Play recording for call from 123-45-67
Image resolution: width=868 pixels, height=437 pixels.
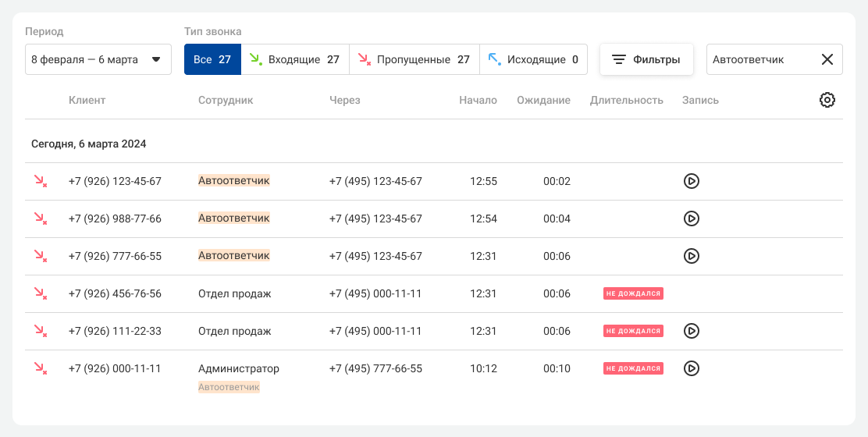click(x=691, y=181)
